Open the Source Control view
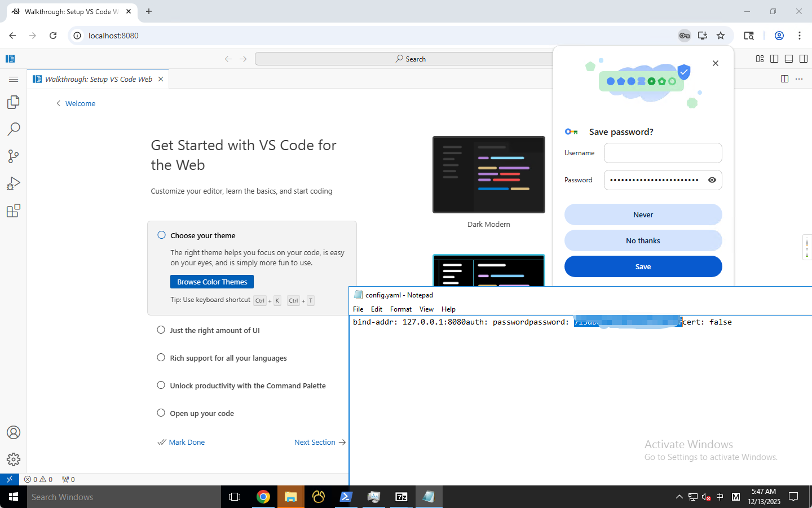This screenshot has height=508, width=812. pyautogui.click(x=14, y=156)
